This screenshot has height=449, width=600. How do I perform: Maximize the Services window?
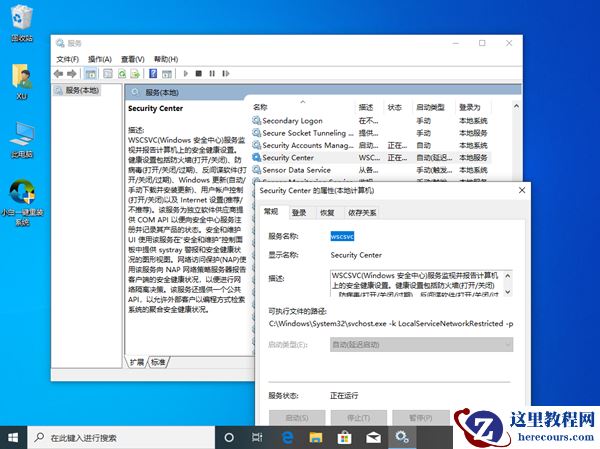tap(482, 43)
